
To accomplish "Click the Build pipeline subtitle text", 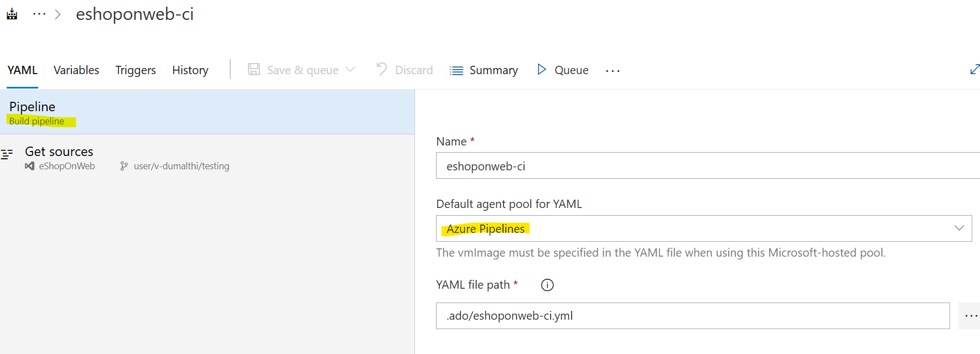I will (x=37, y=121).
